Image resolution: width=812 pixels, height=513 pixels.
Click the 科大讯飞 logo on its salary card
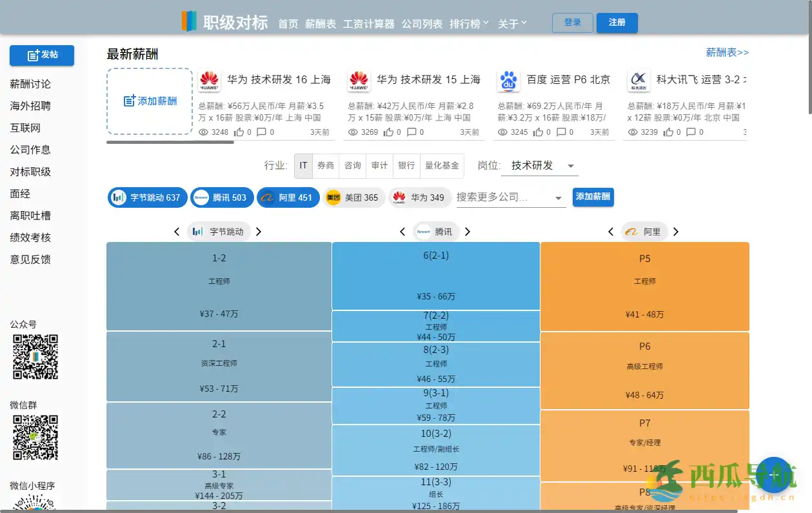coord(639,80)
